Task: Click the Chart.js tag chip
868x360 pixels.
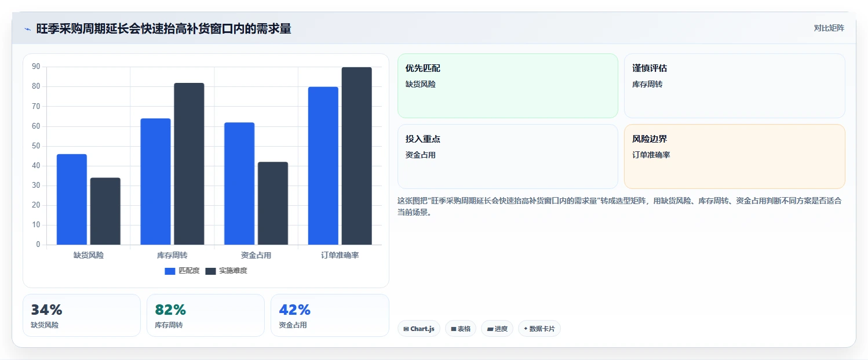Action: coord(419,329)
